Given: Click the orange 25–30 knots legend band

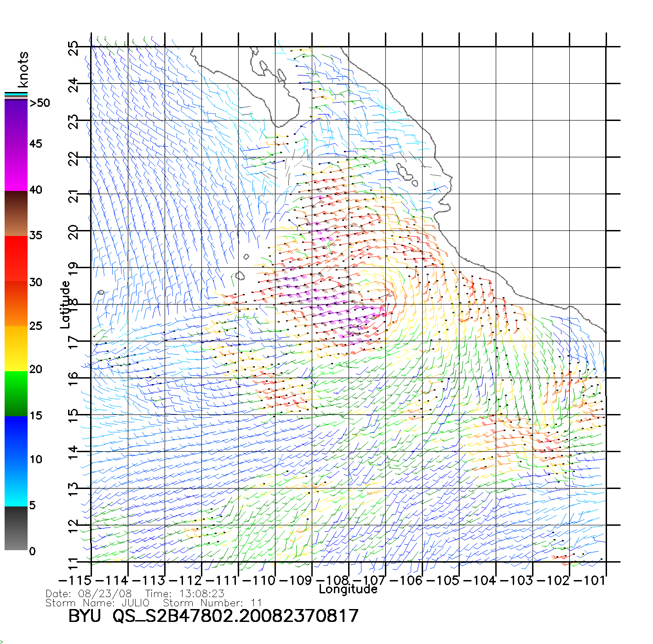Looking at the screenshot, I should (16, 304).
